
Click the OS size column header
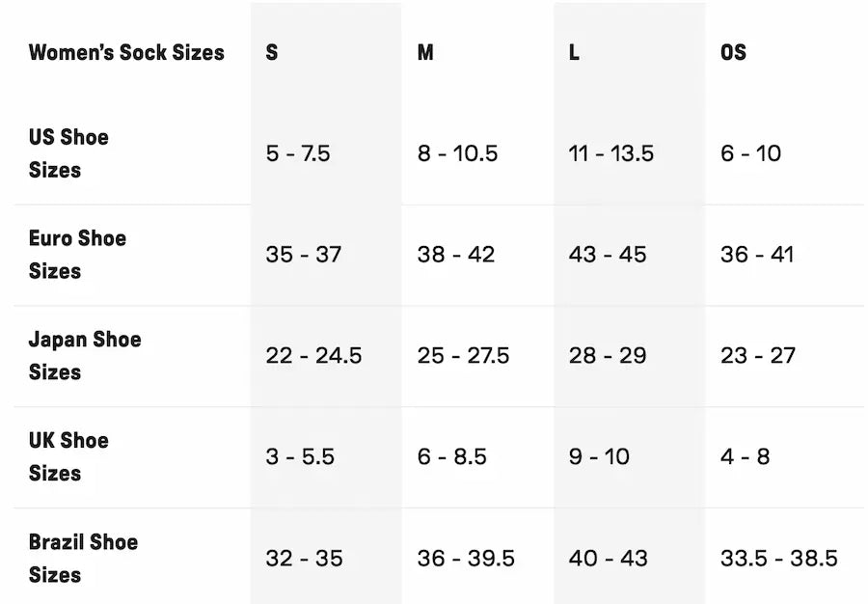pyautogui.click(x=733, y=52)
